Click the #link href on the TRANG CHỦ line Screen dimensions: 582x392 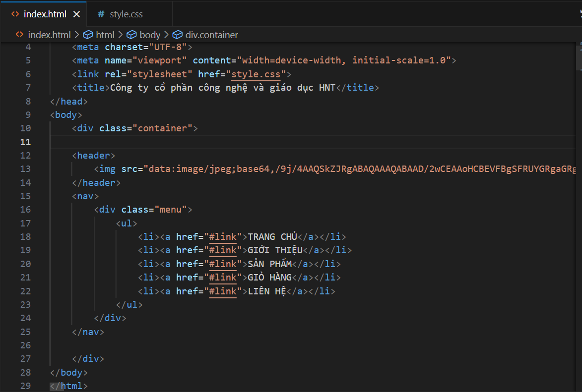223,236
